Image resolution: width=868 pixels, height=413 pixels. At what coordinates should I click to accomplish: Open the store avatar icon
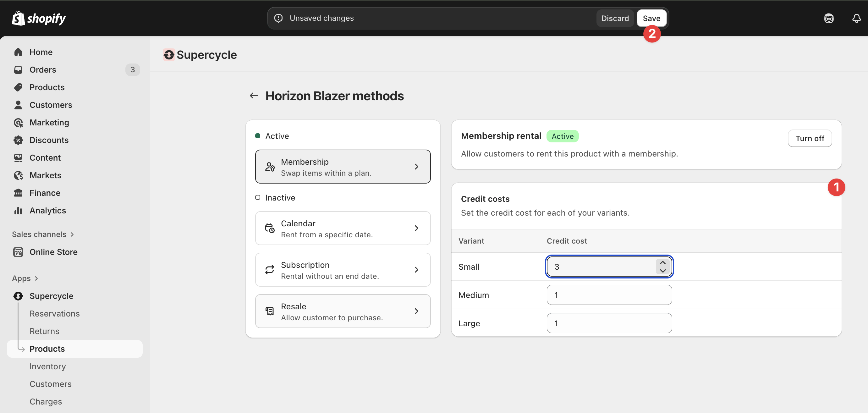[829, 18]
